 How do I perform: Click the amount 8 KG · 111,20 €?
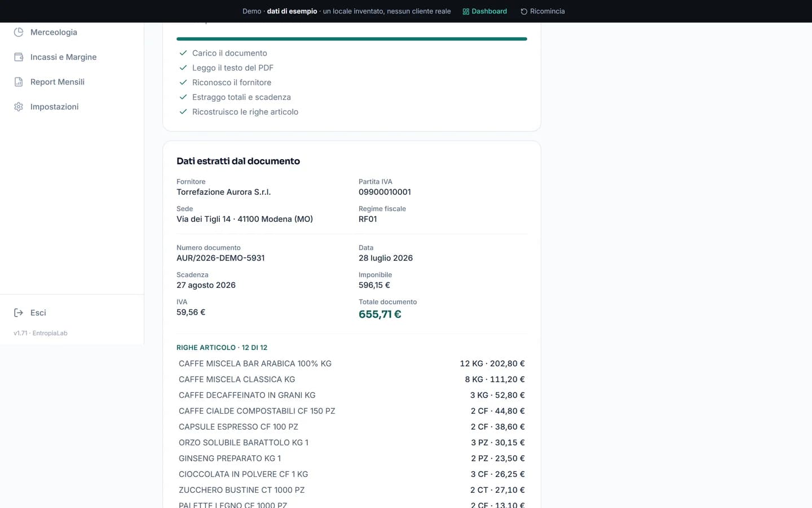(x=495, y=379)
